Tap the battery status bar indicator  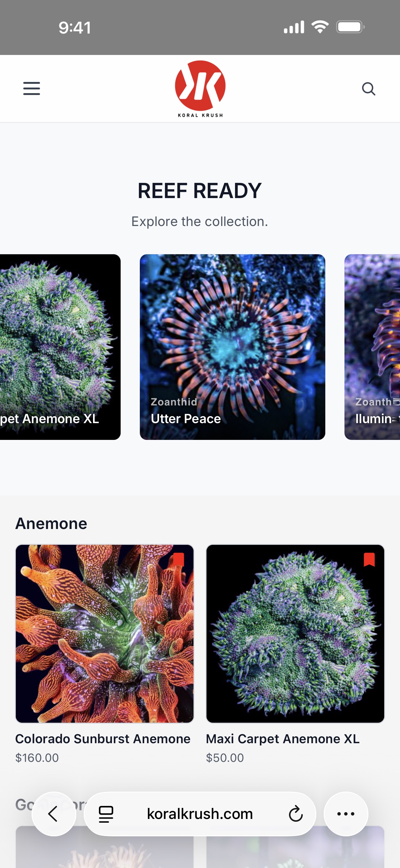pos(350,27)
